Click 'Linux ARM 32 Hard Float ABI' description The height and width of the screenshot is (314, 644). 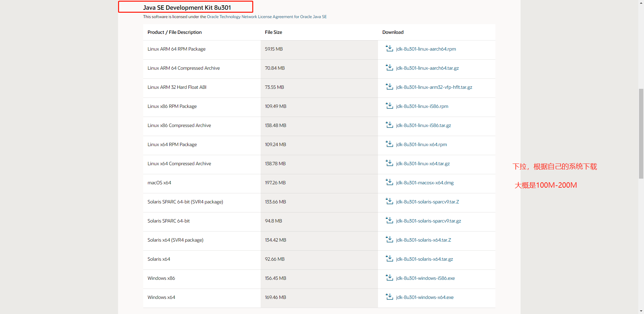(177, 87)
